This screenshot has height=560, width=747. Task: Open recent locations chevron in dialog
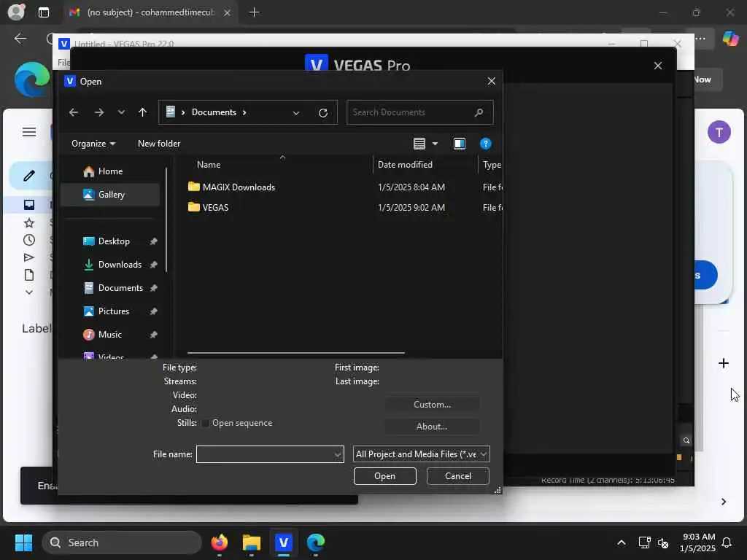tap(121, 112)
